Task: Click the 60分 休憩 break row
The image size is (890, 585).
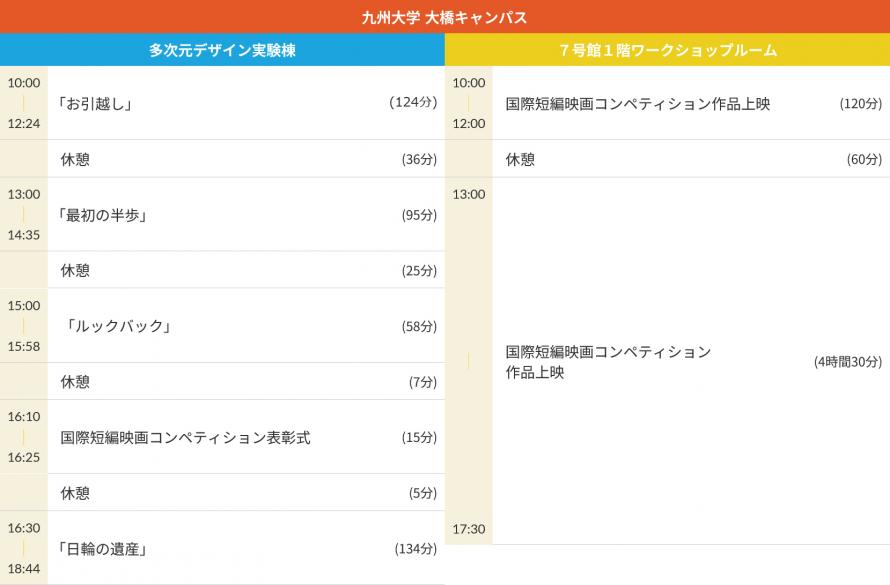Action: (690, 159)
